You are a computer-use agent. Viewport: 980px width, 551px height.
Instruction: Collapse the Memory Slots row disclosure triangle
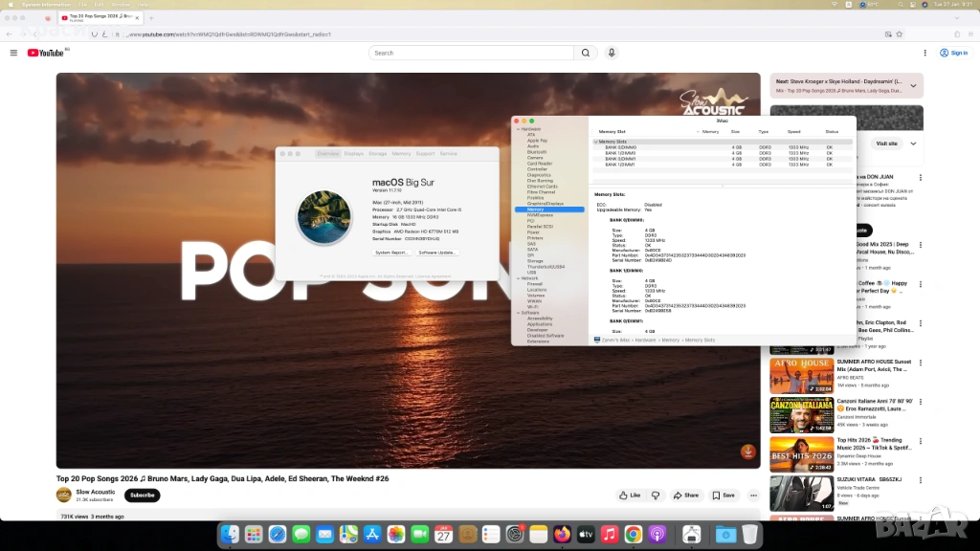[595, 142]
